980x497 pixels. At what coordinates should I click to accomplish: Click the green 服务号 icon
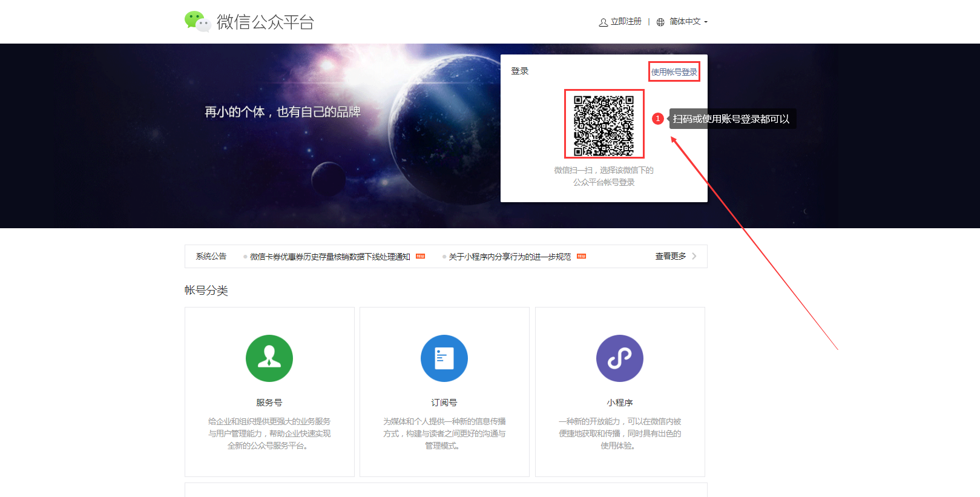[269, 358]
